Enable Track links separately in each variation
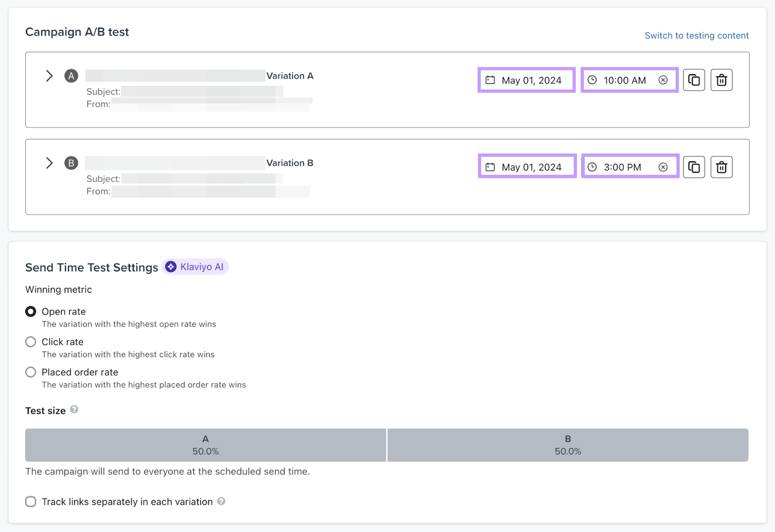775x532 pixels. coord(31,501)
